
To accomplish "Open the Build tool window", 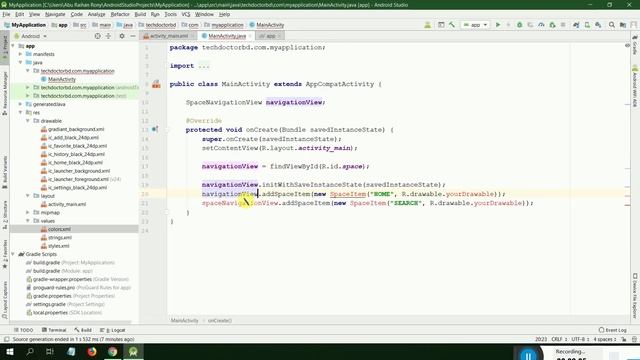I will pos(83,330).
